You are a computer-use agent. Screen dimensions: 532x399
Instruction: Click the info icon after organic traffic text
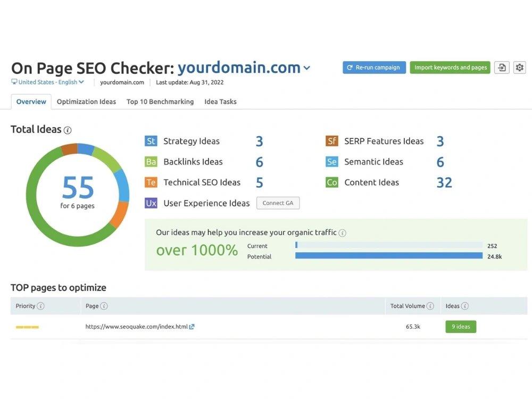click(342, 233)
